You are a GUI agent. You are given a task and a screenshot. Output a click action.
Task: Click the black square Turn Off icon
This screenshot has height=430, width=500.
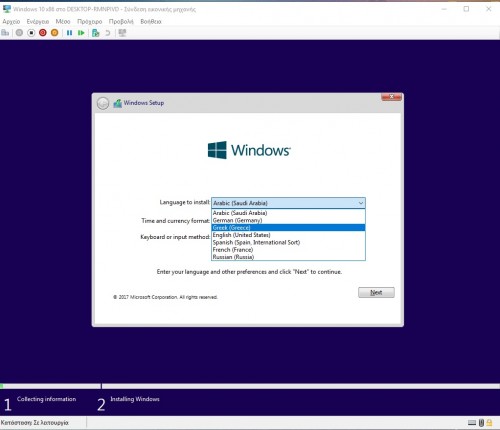click(x=31, y=33)
